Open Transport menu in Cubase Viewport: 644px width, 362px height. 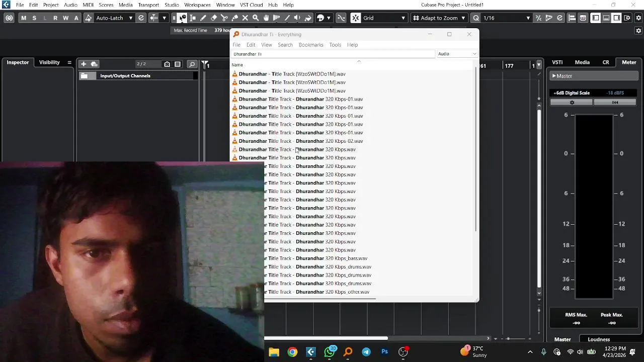pos(148,5)
